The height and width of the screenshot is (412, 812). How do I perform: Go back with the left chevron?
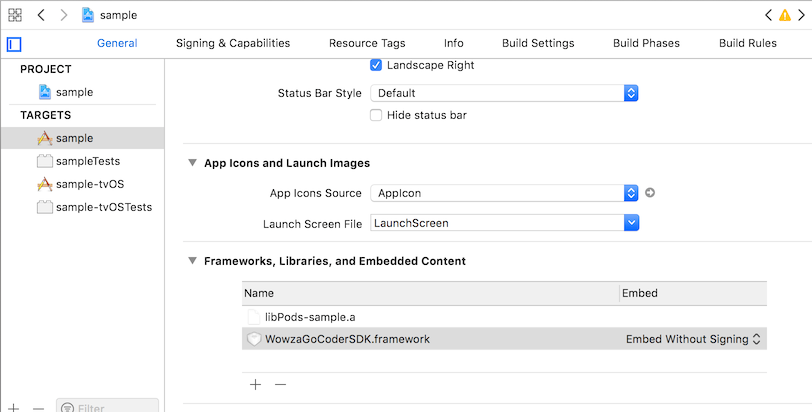tap(40, 15)
